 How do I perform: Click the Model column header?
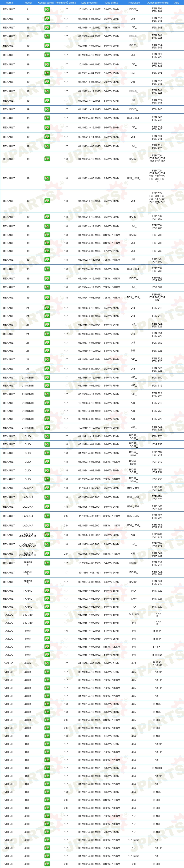coord(28,2)
